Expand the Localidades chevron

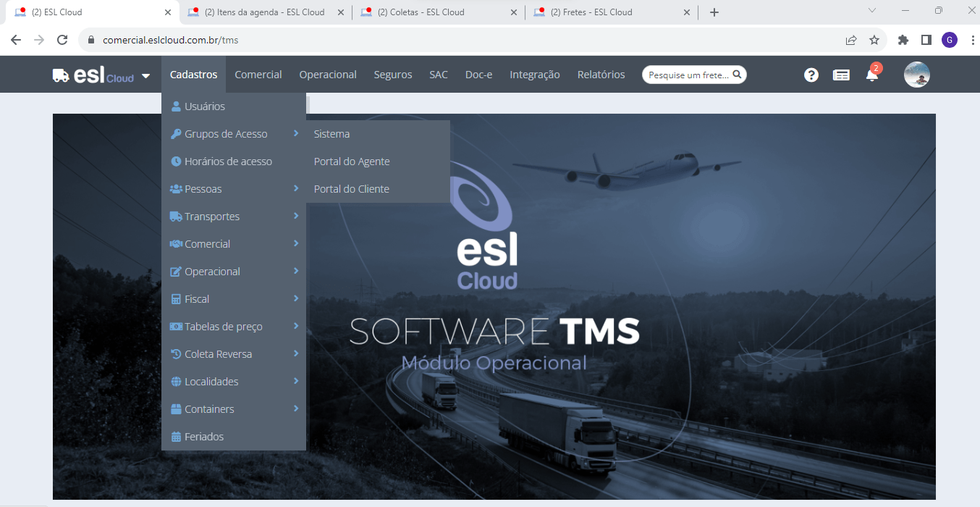[x=296, y=381]
